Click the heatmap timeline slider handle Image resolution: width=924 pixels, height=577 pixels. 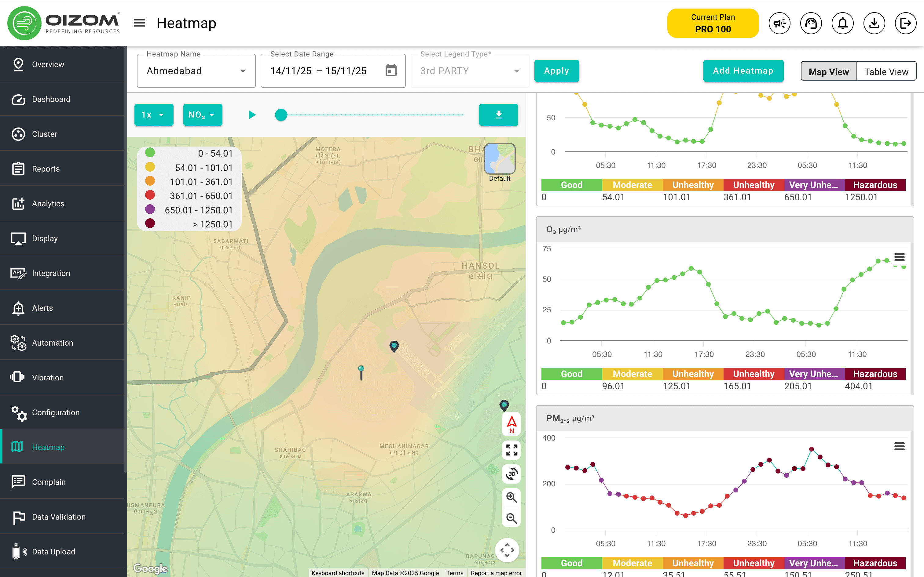[281, 115]
